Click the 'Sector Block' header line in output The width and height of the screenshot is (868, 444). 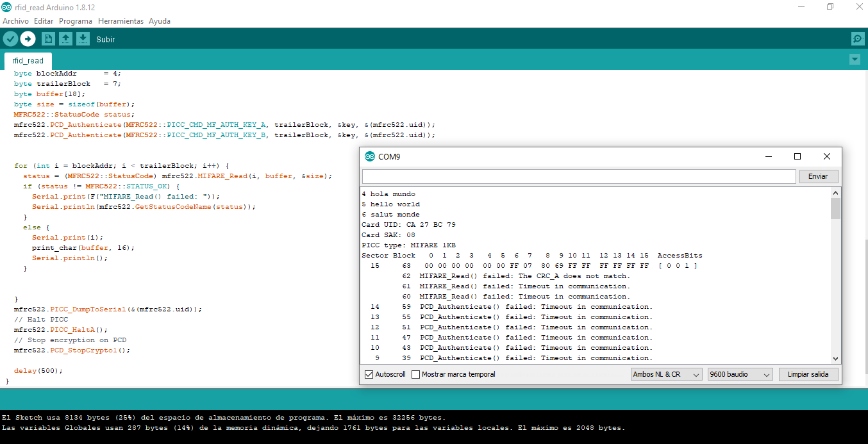coord(532,256)
